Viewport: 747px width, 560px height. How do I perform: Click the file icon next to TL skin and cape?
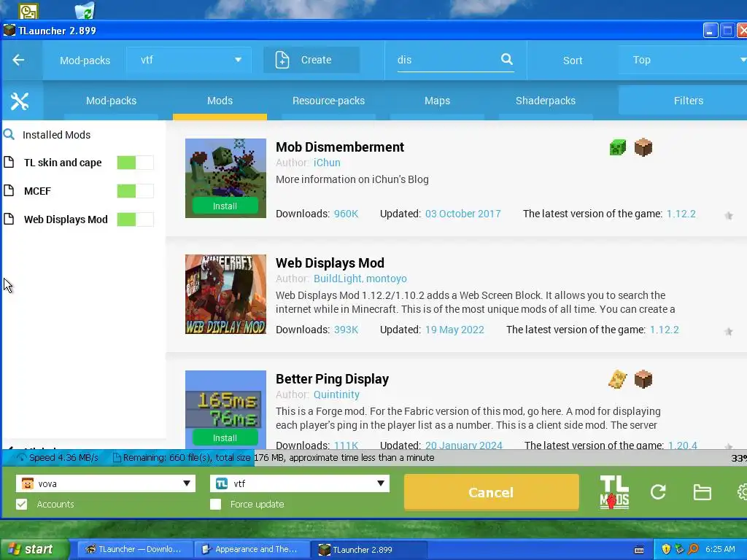9,163
